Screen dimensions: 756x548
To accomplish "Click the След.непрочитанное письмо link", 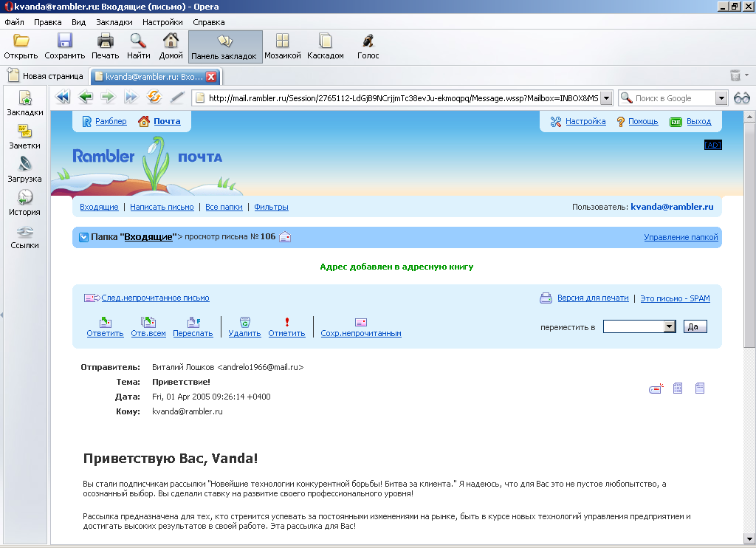I will (155, 298).
